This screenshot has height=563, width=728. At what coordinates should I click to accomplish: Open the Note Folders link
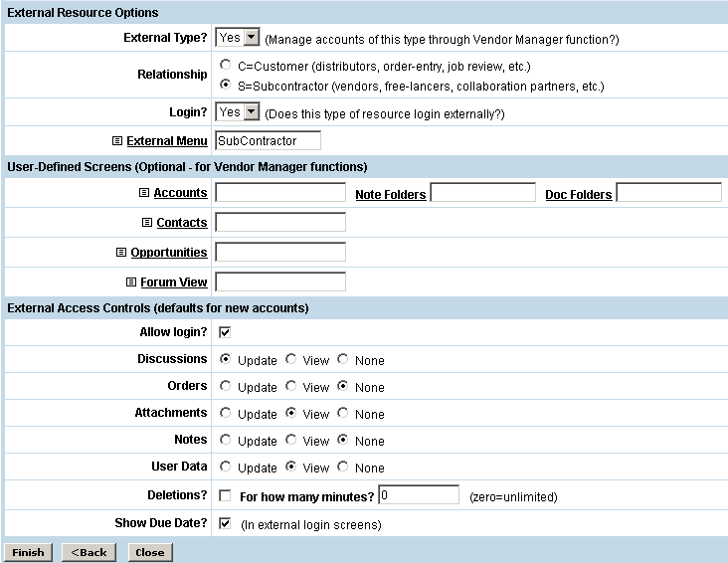coord(391,195)
